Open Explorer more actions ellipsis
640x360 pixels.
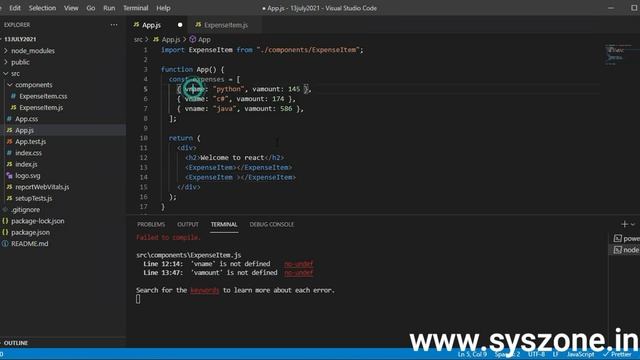pos(114,25)
